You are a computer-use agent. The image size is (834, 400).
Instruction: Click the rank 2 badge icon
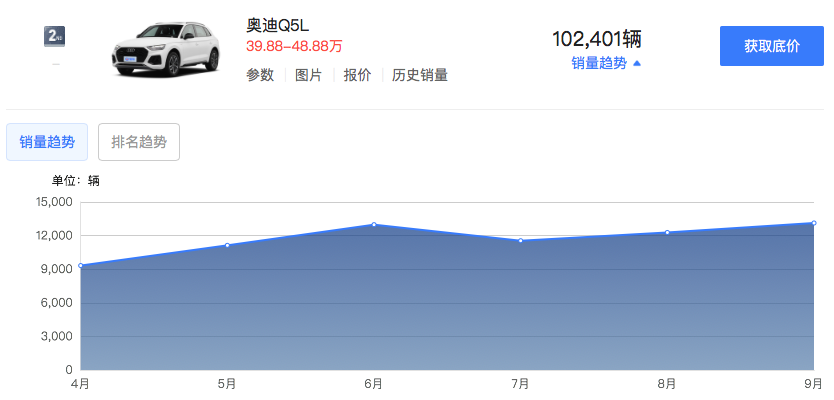55,36
